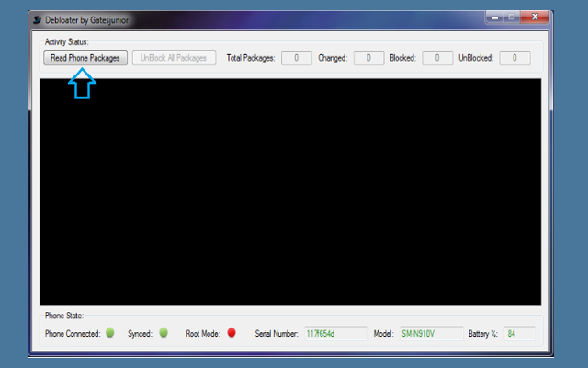
Task: Click the Read Phone Packages button
Action: click(x=85, y=58)
